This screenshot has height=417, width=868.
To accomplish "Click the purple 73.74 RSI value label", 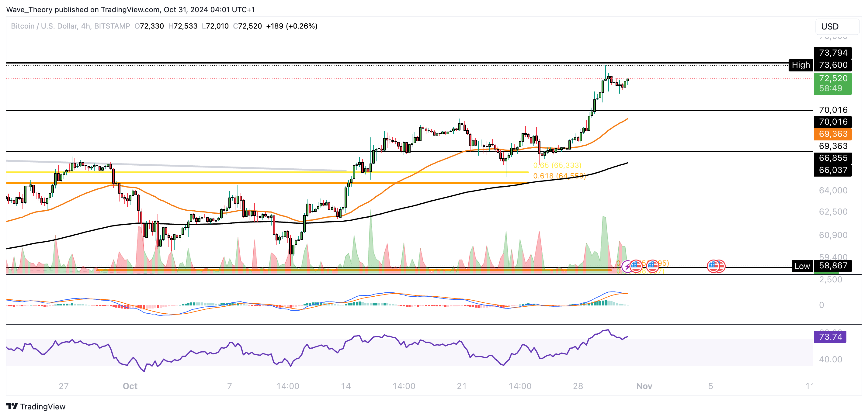I will pyautogui.click(x=830, y=336).
